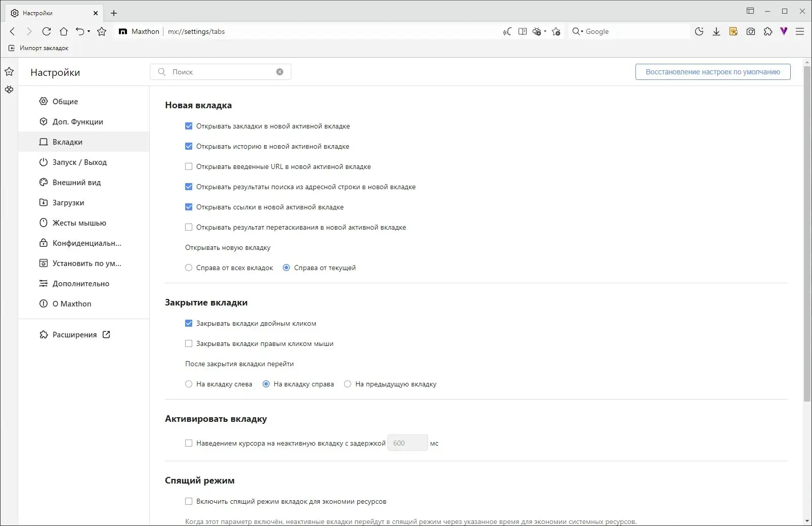Open main hamburger menu
This screenshot has height=526, width=812.
pyautogui.click(x=800, y=31)
